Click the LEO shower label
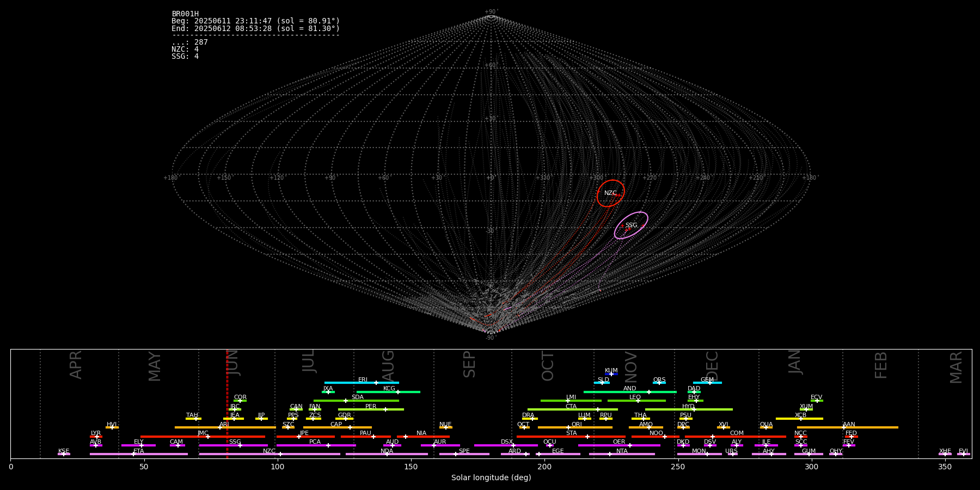This screenshot has width=980, height=490. (635, 397)
